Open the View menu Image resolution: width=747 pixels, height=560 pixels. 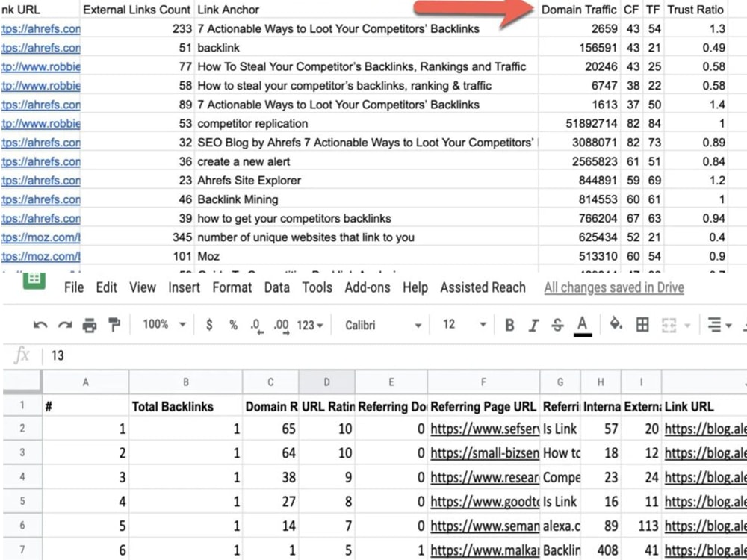(x=143, y=287)
